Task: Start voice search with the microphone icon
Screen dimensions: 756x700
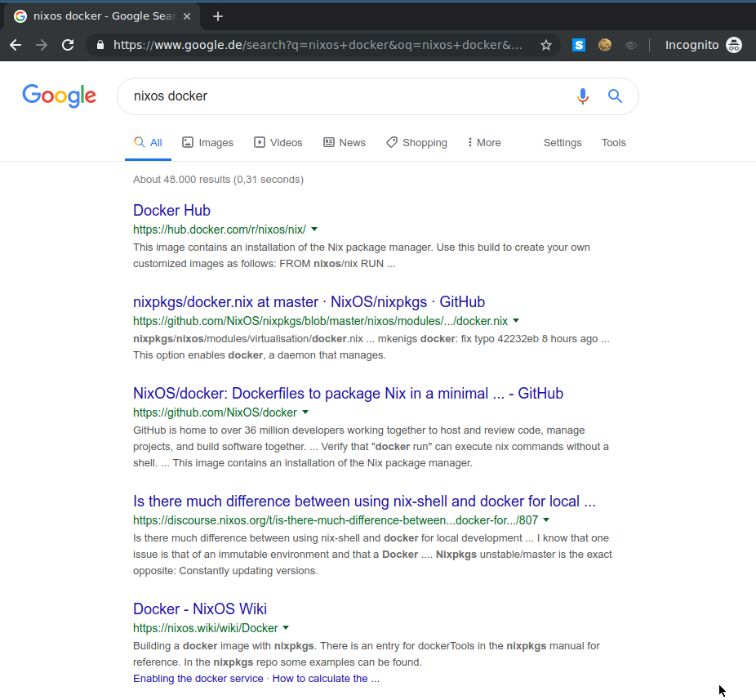Action: pyautogui.click(x=582, y=96)
